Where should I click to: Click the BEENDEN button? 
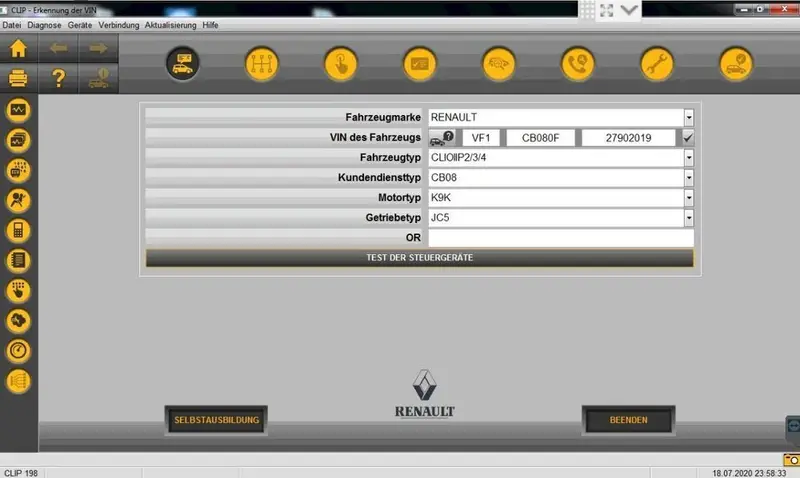pos(629,420)
